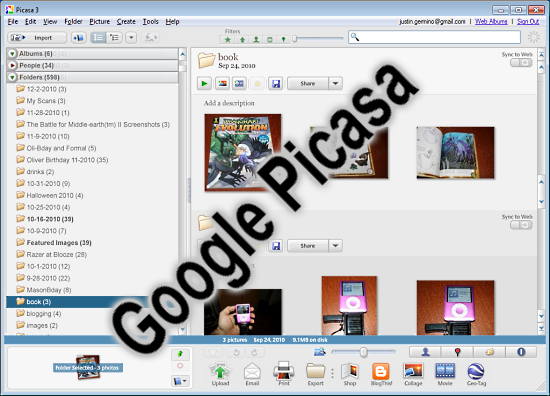
Task: Start slideshow with green play button
Action: click(204, 83)
